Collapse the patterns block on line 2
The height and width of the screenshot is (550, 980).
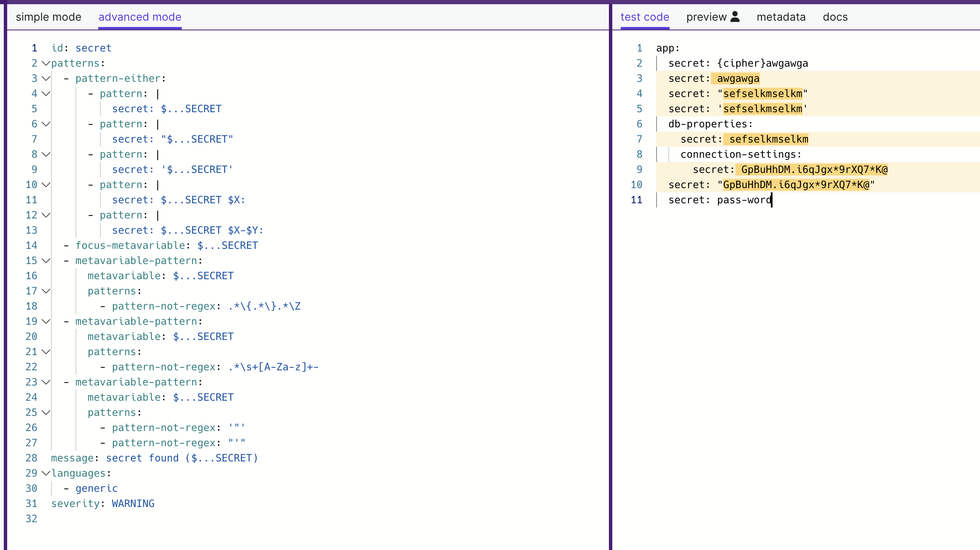pyautogui.click(x=46, y=63)
